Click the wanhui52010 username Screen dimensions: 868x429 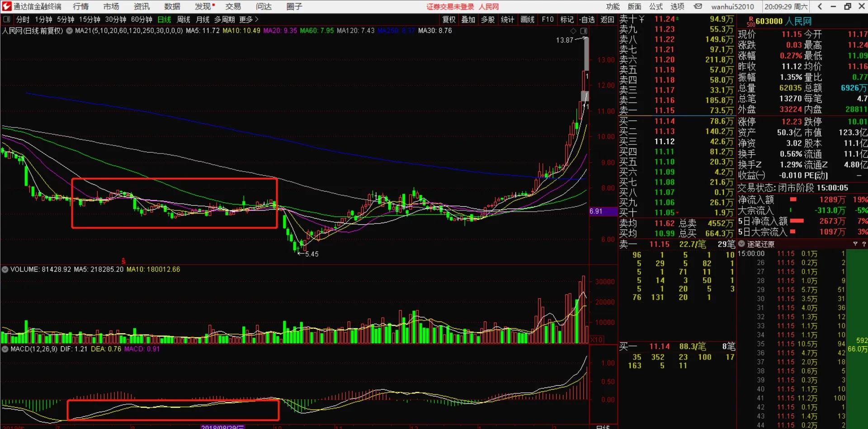(732, 6)
